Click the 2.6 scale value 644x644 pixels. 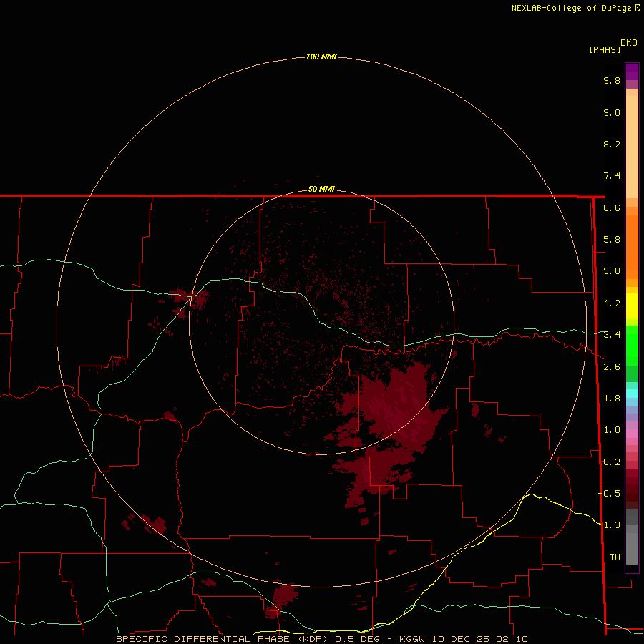(x=612, y=367)
